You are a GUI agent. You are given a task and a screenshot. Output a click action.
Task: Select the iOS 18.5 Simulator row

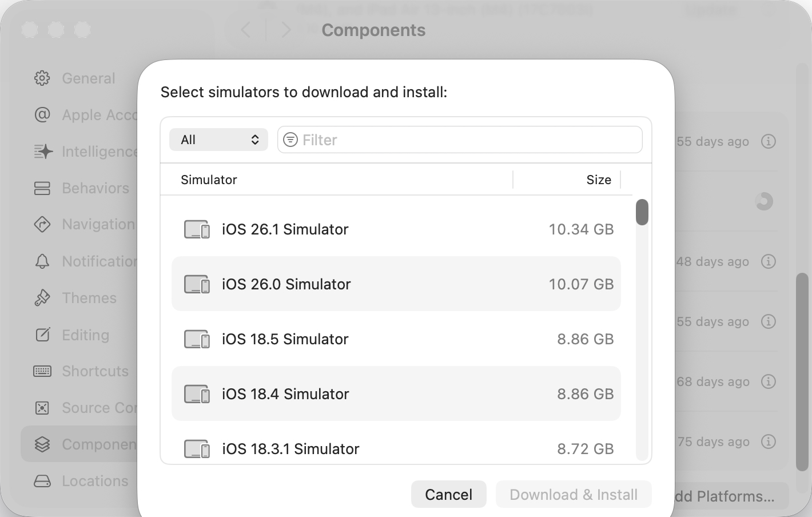396,339
